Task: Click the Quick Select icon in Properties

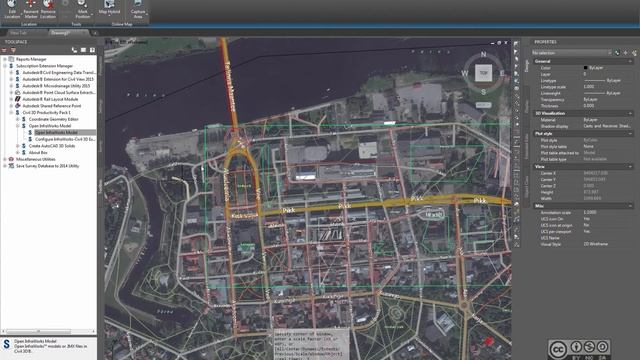Action: coord(634,53)
